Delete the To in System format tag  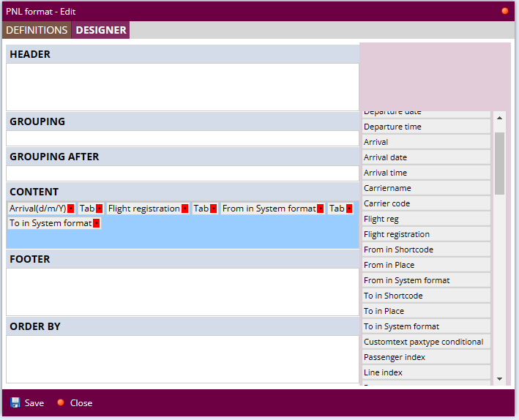96,223
